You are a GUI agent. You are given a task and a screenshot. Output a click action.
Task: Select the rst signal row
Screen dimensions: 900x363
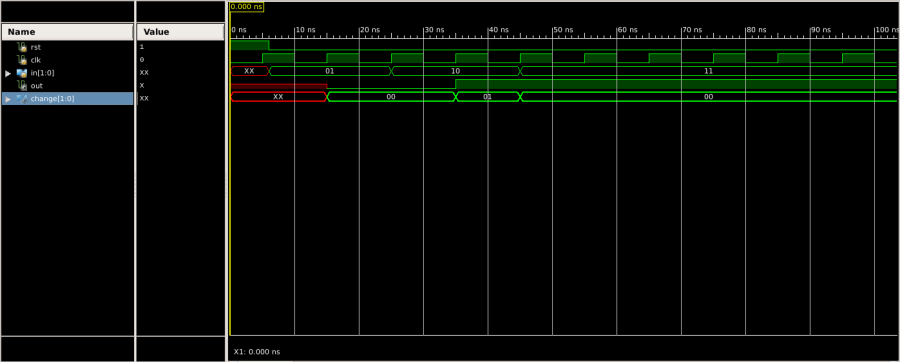[68, 47]
